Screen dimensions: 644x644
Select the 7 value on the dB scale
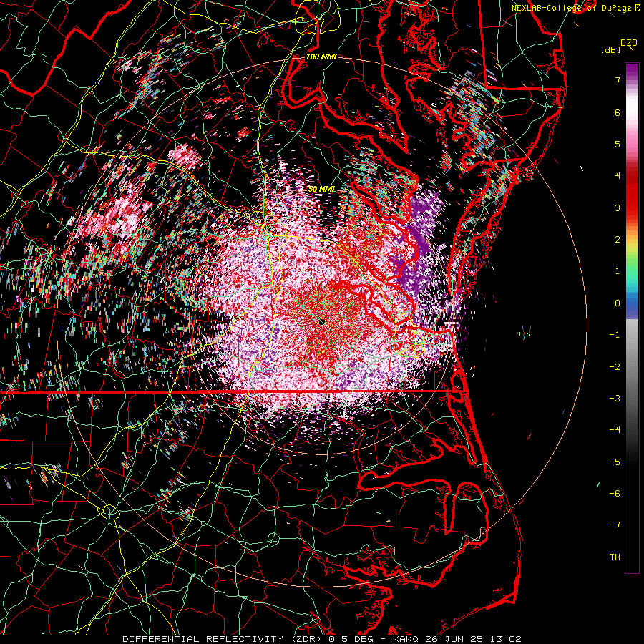tap(618, 80)
